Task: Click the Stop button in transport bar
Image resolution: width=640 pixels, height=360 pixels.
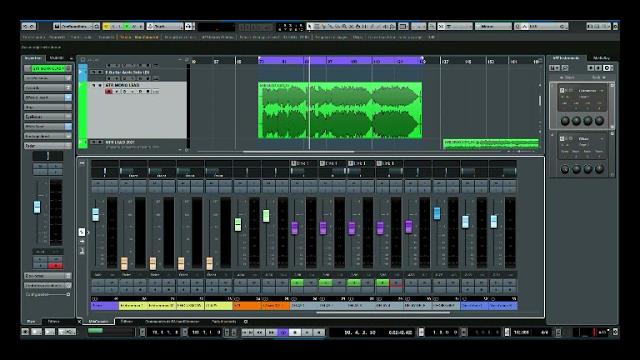Action: [295, 333]
